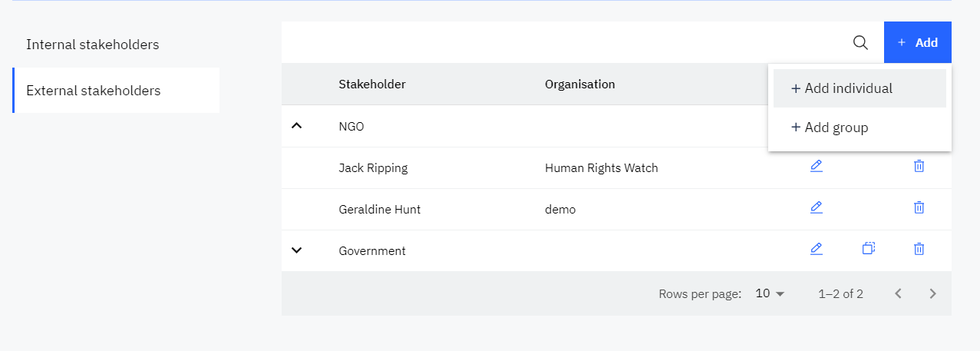Click the Organisation column header
Viewport: 980px width, 351px height.
(579, 84)
